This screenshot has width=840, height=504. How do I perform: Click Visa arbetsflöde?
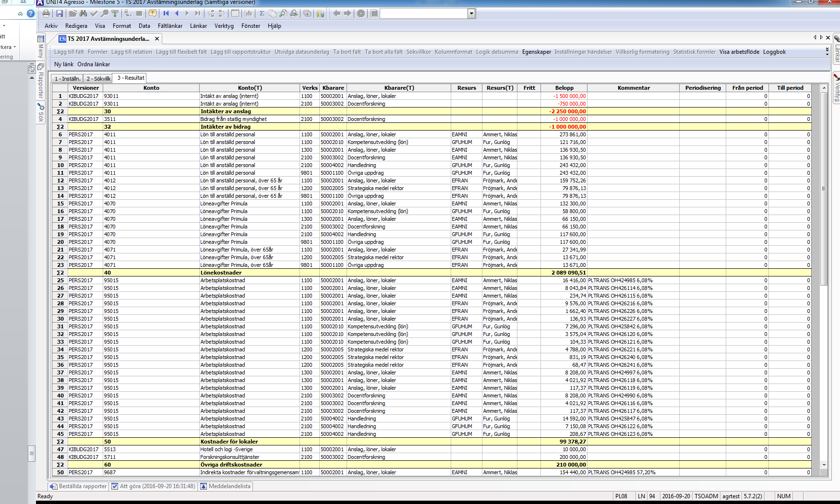(x=739, y=52)
